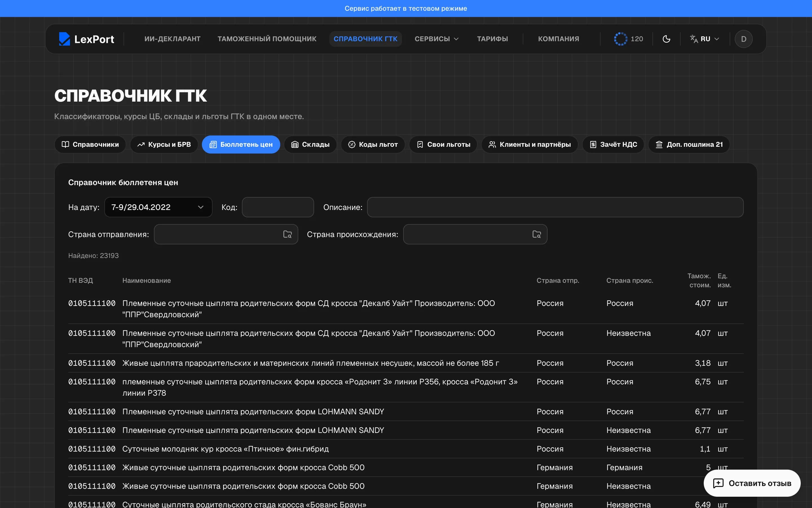Image resolution: width=812 pixels, height=508 pixels.
Task: Click the feedback speech bubble icon
Action: 718,483
